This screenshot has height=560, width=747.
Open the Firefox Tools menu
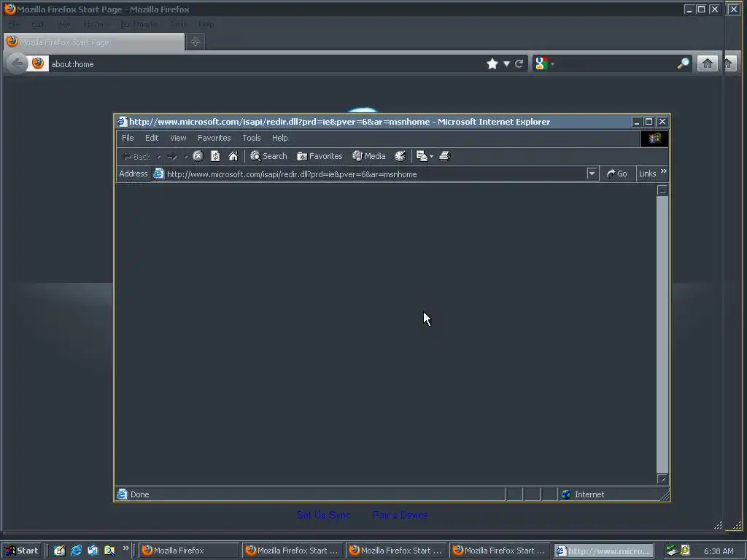[179, 24]
